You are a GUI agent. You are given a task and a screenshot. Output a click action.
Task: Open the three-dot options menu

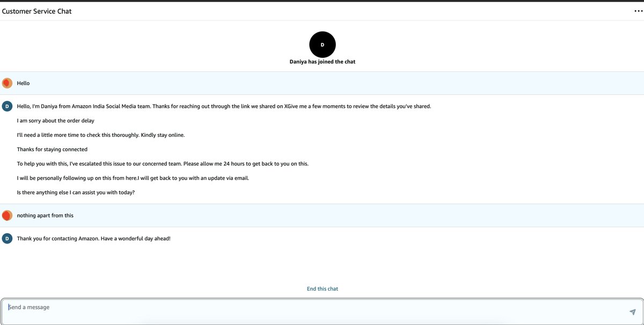pyautogui.click(x=638, y=11)
